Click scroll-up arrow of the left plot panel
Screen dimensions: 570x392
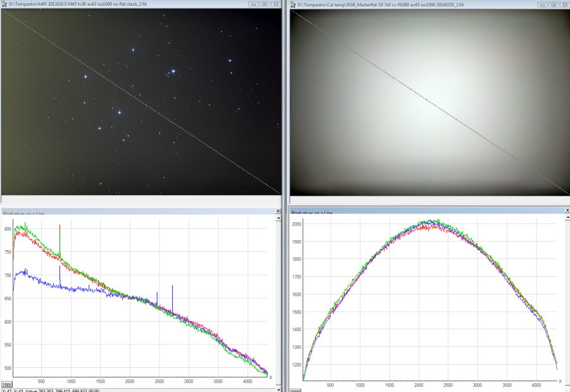pos(279,218)
